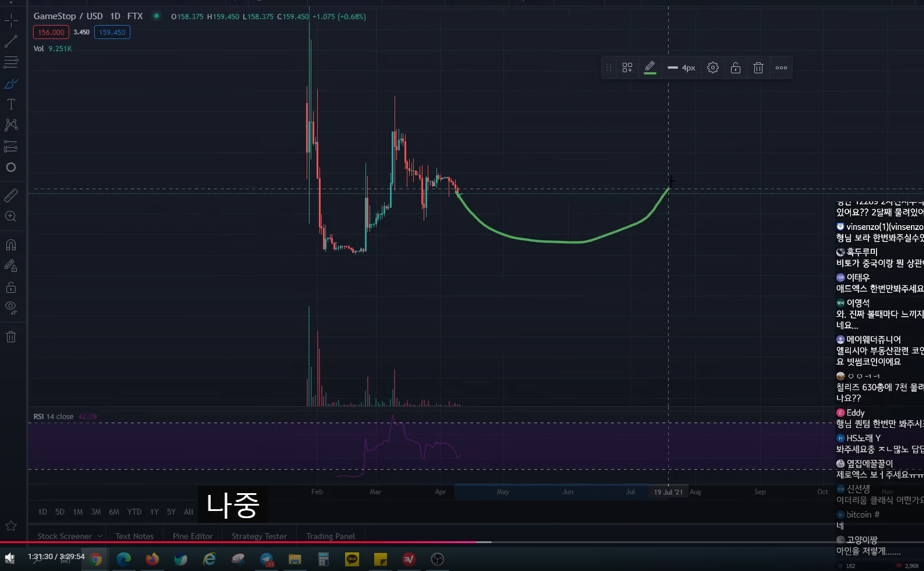Open the icons and shapes tool

pyautogui.click(x=11, y=168)
